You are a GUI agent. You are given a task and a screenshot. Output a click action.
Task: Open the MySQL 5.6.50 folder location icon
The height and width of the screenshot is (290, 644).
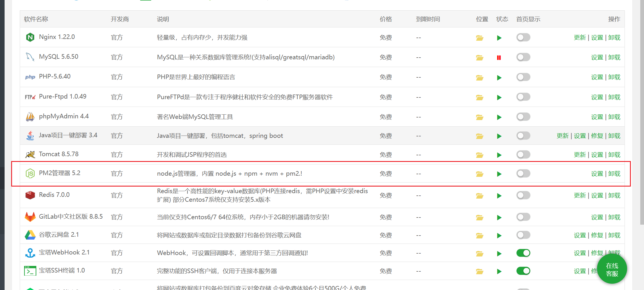coord(480,58)
